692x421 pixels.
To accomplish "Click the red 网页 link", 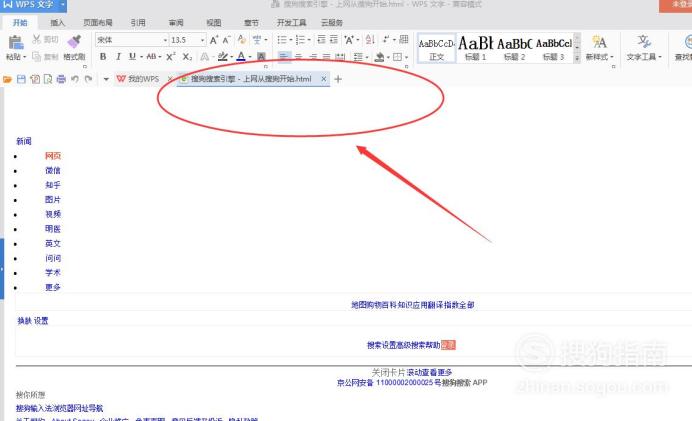I will pyautogui.click(x=53, y=156).
